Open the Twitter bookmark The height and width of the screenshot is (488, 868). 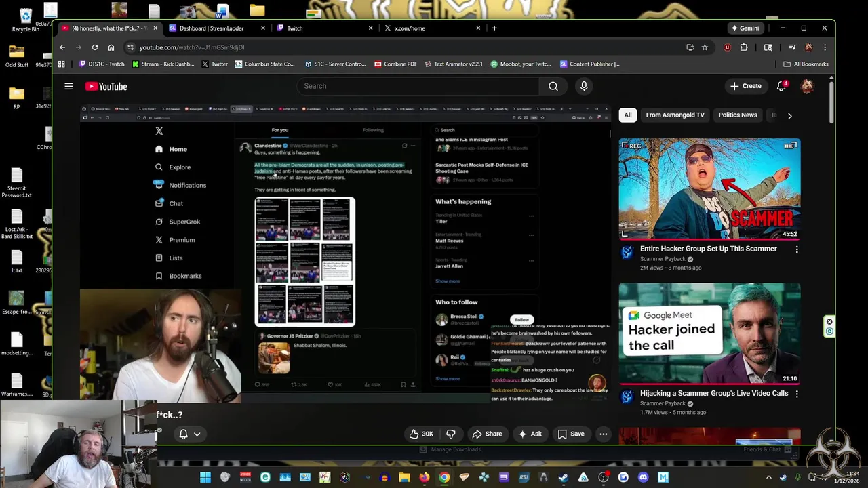pyautogui.click(x=214, y=64)
